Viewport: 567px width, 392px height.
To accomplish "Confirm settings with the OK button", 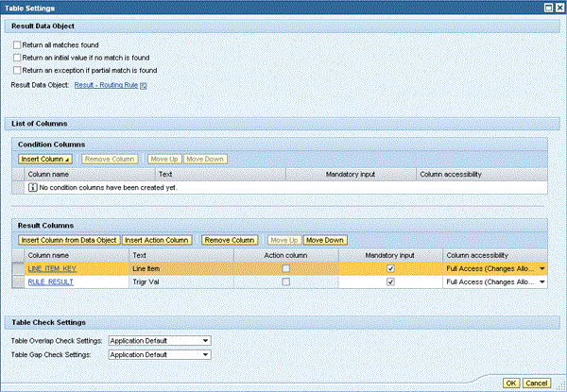I will click(x=511, y=383).
